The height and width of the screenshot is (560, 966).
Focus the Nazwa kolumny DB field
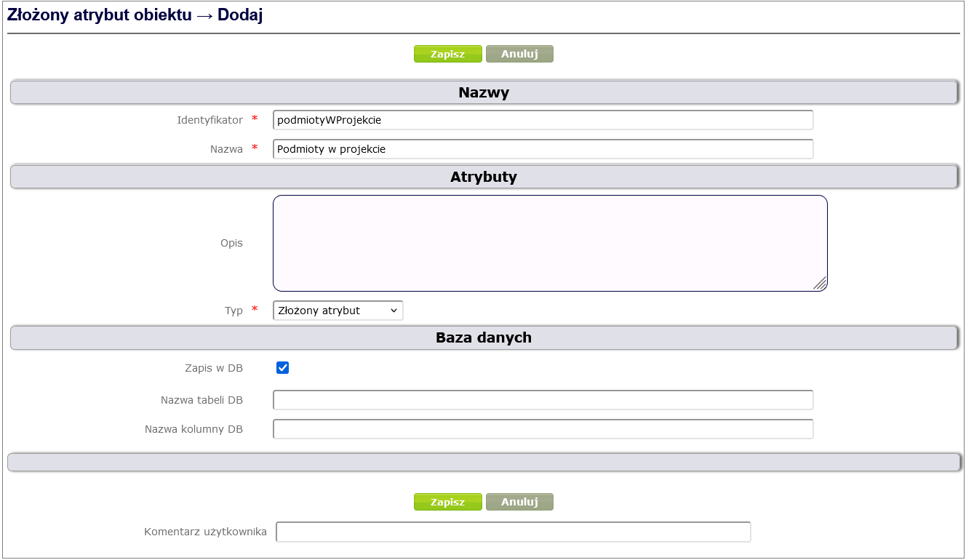543,429
